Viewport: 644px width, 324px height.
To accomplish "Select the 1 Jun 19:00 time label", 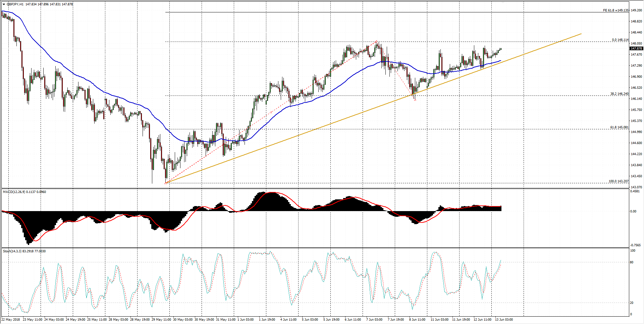I will tap(267, 320).
